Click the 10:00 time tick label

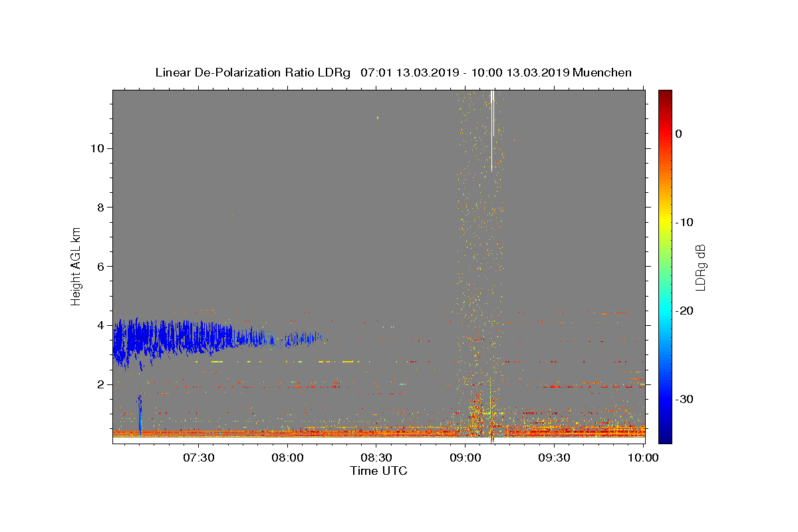click(x=643, y=458)
